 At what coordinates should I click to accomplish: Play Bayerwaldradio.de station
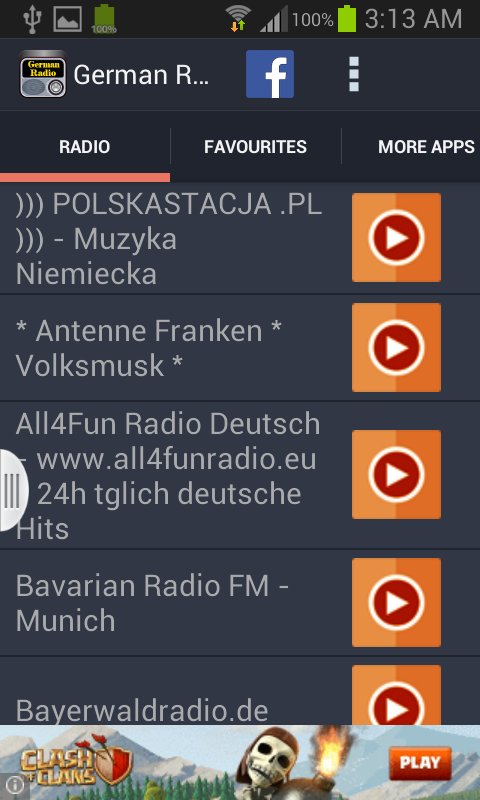pyautogui.click(x=396, y=695)
